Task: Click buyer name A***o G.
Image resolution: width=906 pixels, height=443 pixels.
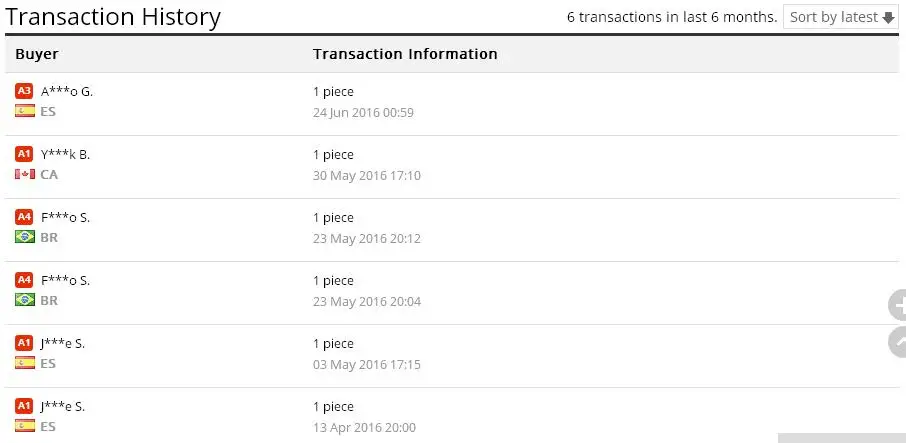Action: 66,91
